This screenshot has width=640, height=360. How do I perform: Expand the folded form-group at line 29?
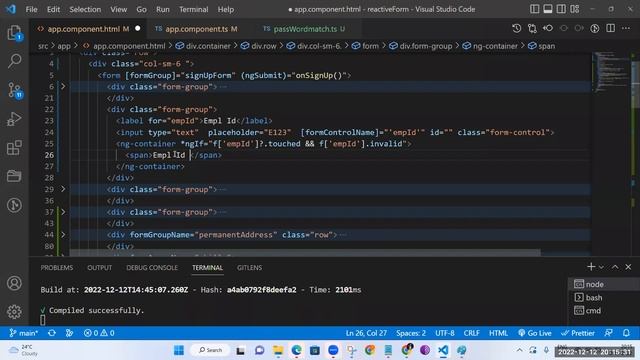point(63,189)
